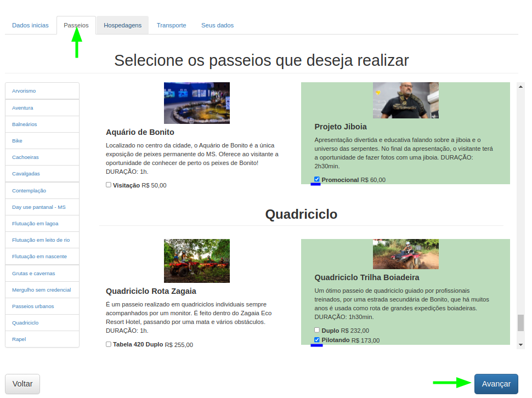Screen dimensions: 532x398
Task: Open the Seus dados tab
Action: [x=217, y=25]
